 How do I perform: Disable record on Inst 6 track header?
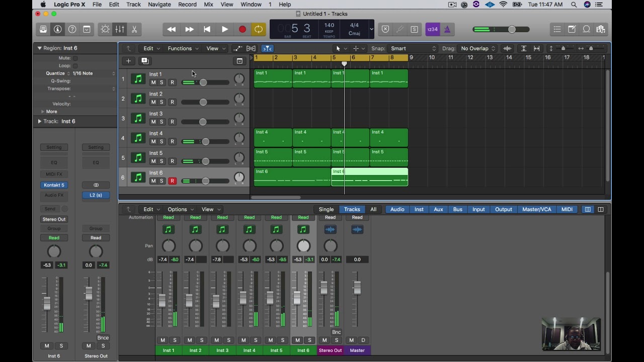172,181
